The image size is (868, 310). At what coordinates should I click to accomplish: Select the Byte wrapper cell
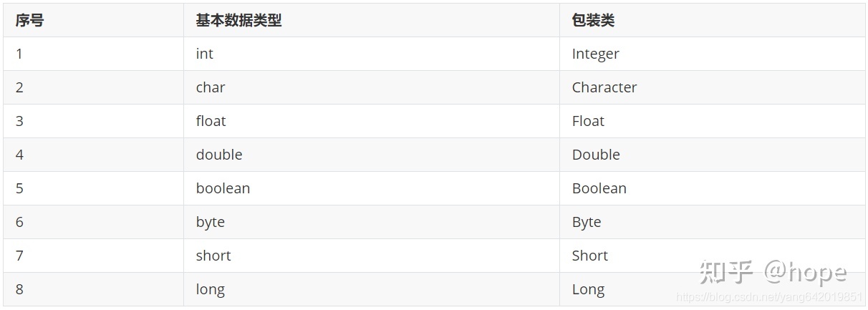pyautogui.click(x=586, y=222)
